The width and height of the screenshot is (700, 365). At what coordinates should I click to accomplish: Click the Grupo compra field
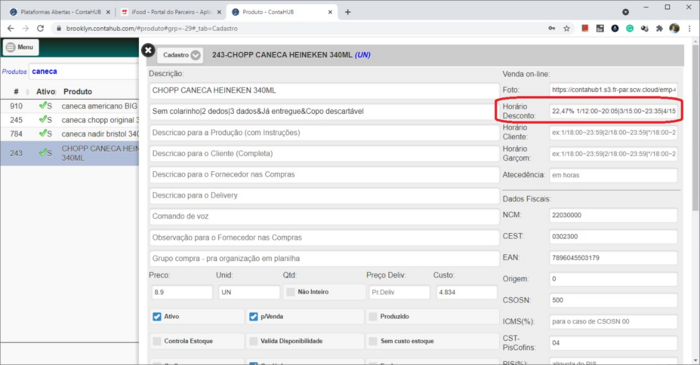point(324,258)
